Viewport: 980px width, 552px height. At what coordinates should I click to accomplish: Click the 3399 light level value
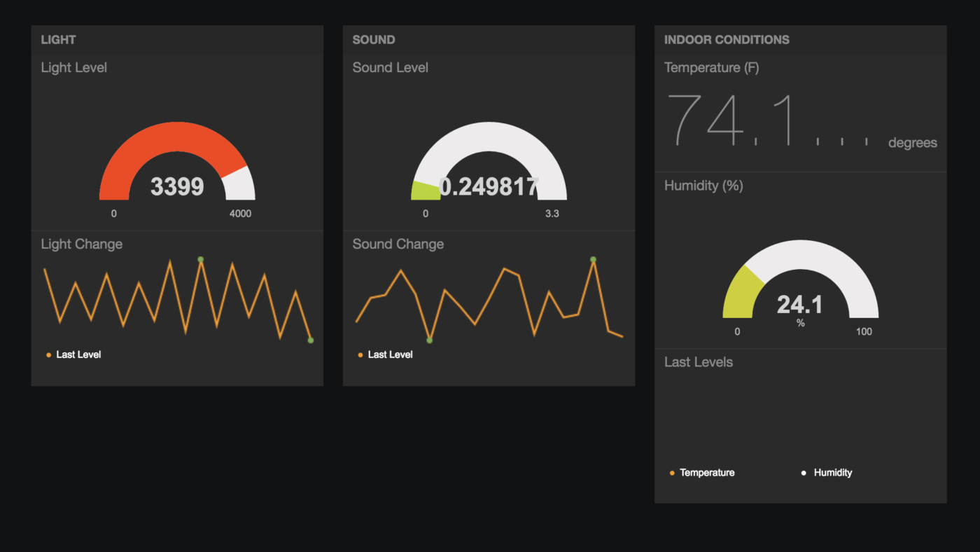[x=177, y=187]
